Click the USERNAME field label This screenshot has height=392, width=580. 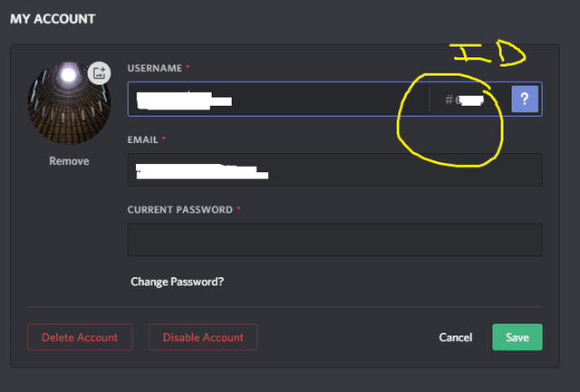(x=155, y=68)
